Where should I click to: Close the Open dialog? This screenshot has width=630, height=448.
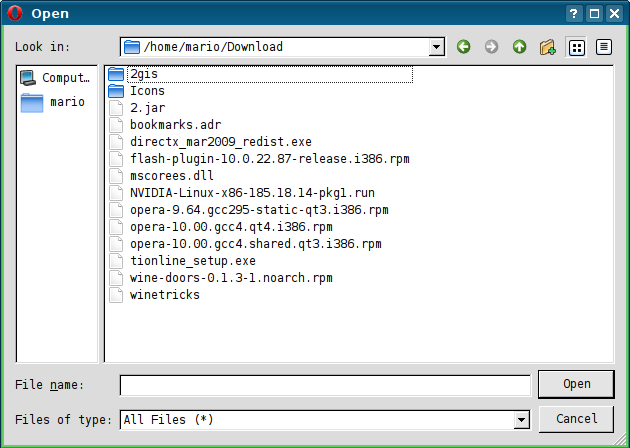coord(615,14)
